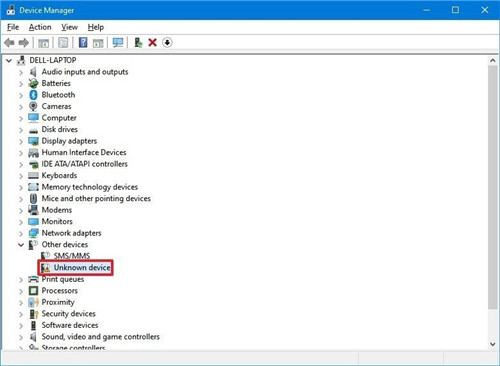Select the Processors category label
The width and height of the screenshot is (500, 366).
60,291
